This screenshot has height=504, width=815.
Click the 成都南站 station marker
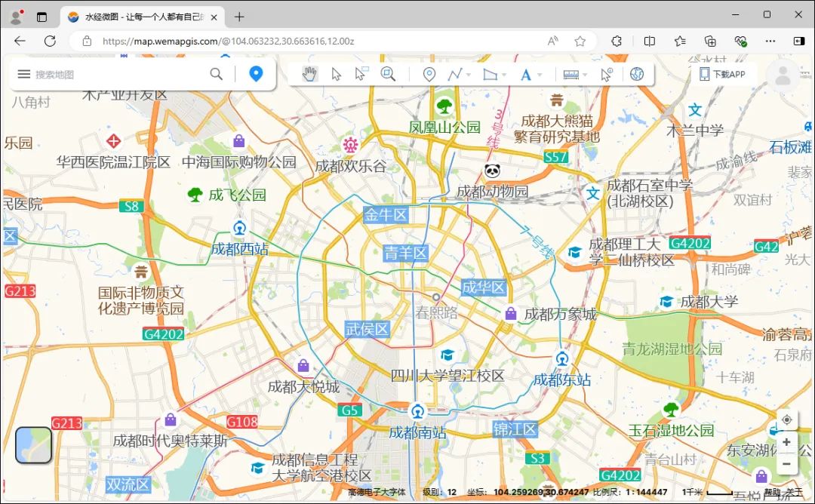417,412
